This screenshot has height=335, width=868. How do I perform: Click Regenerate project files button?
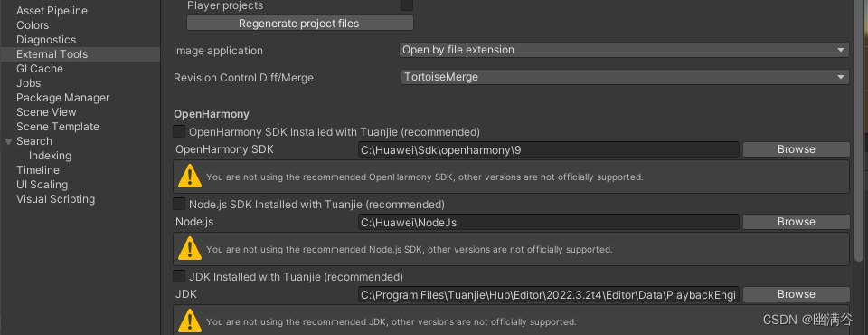(300, 24)
